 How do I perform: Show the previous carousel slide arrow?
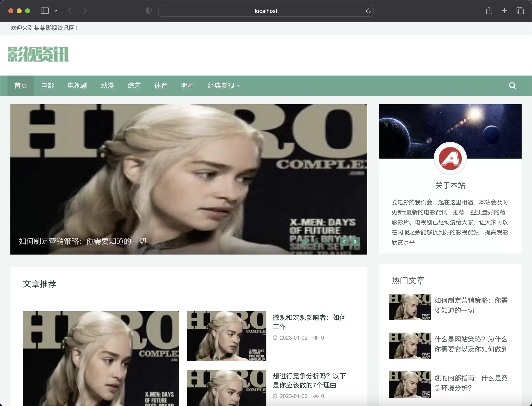344,241
